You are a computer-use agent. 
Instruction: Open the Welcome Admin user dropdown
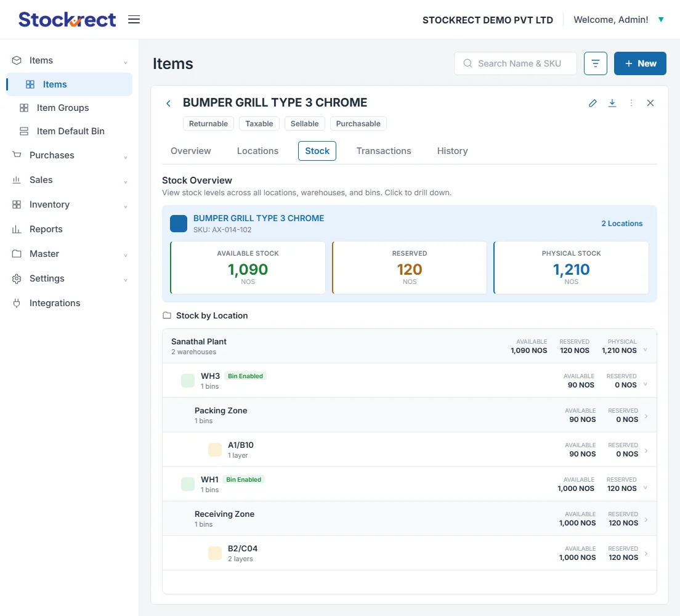(x=661, y=20)
